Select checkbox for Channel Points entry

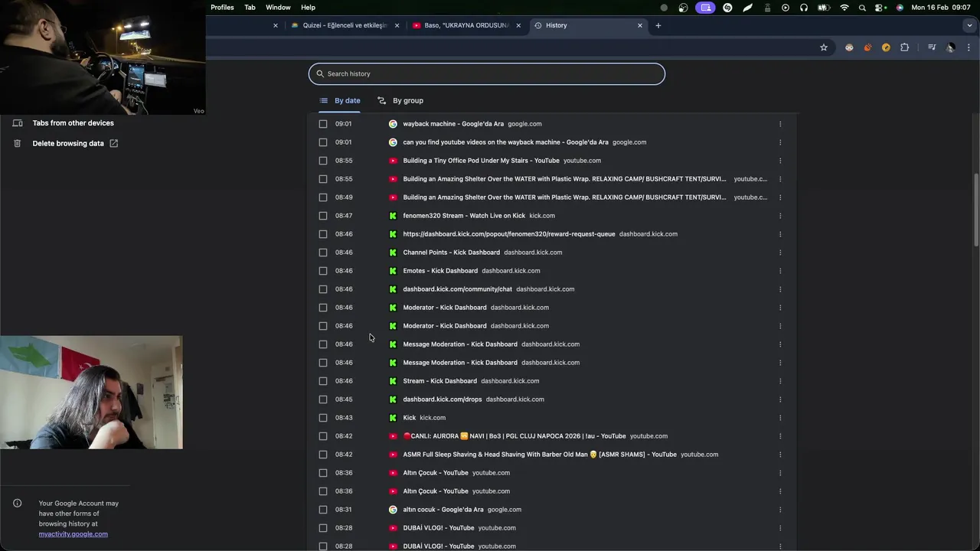point(323,253)
